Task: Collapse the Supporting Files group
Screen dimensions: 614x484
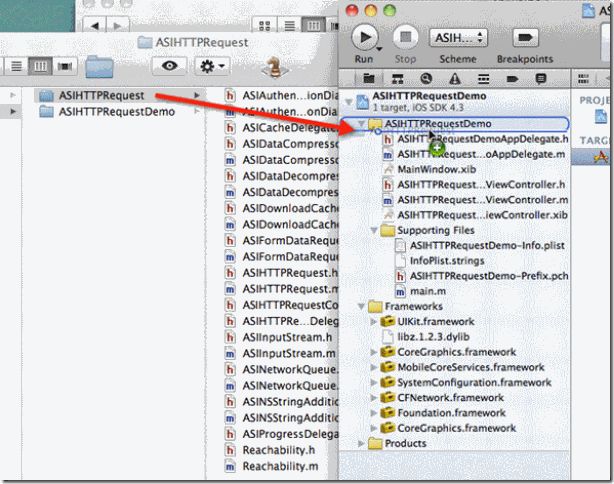Action: pos(374,230)
